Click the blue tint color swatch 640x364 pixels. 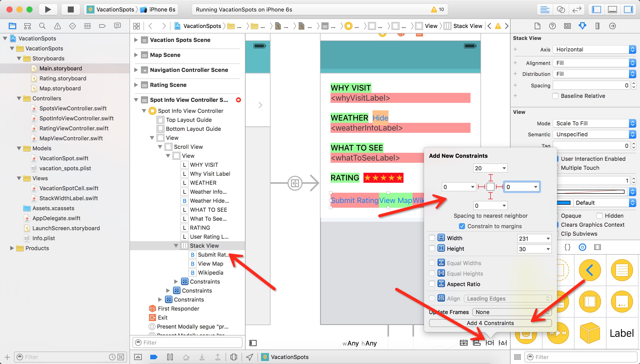(x=564, y=203)
